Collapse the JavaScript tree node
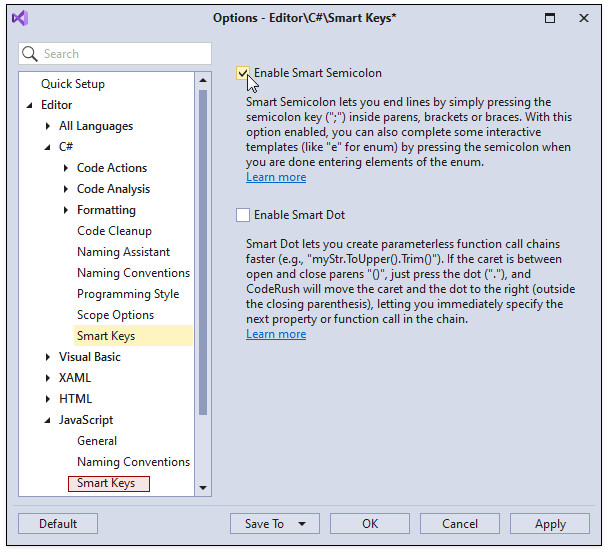Image resolution: width=608 pixels, height=554 pixels. [x=47, y=420]
